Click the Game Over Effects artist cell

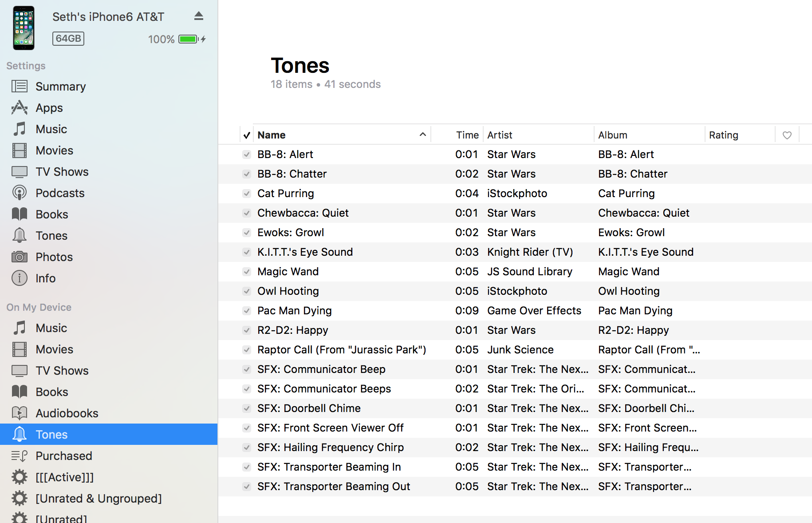(534, 311)
